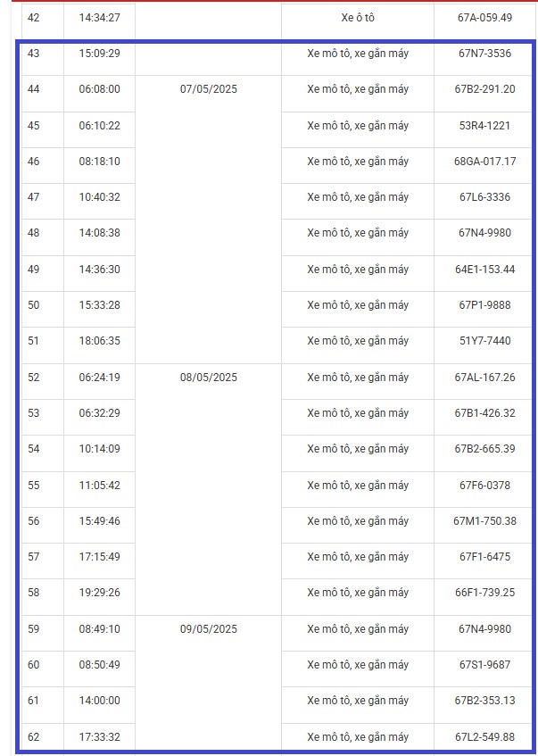Select plate number 67AL-167.26
Viewport: 538px width, 756px height.
484,378
